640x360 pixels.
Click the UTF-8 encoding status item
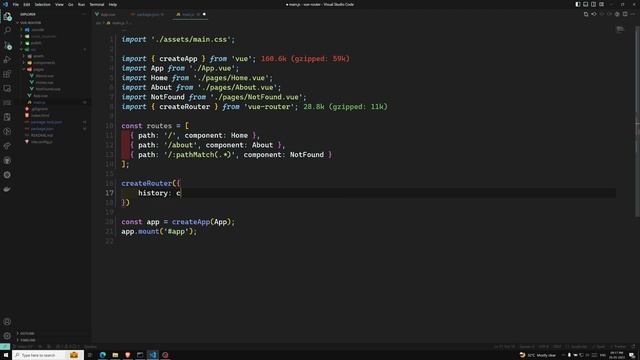[x=543, y=347]
